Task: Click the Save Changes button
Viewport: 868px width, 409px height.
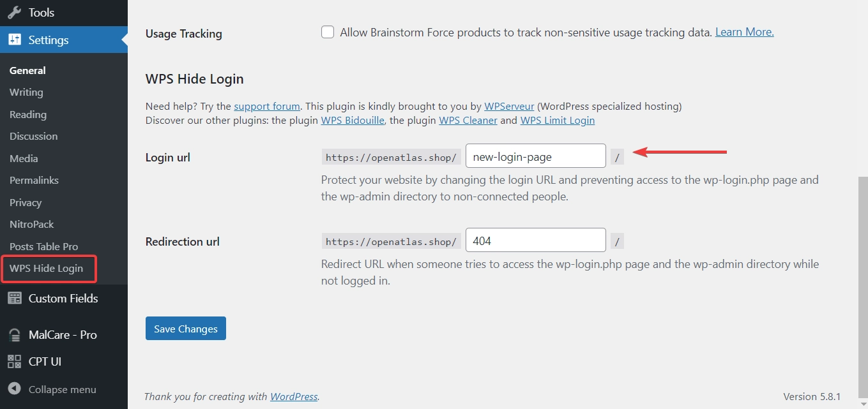Action: point(186,329)
